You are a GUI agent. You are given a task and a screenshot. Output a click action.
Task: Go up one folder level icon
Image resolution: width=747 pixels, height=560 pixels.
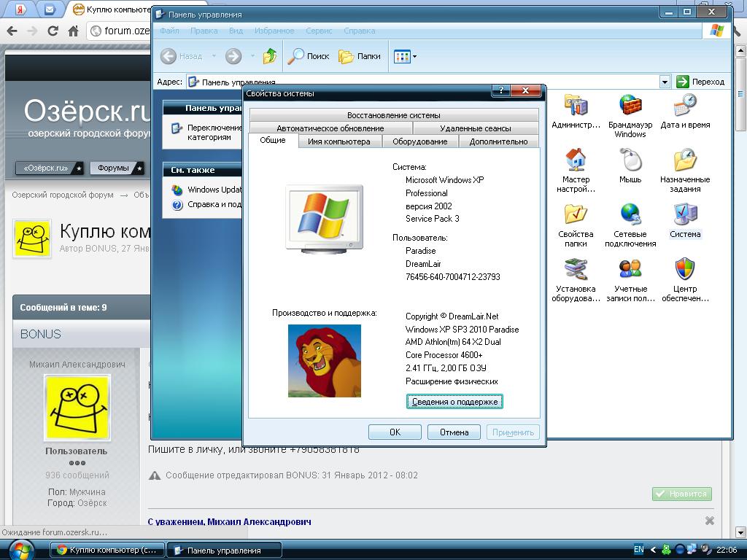[270, 56]
